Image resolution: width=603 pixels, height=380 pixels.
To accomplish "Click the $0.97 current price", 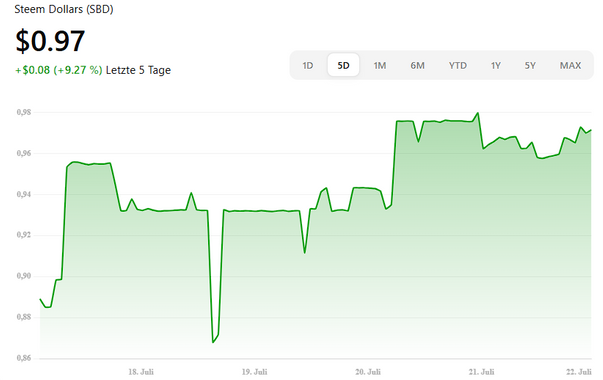I will [50, 41].
